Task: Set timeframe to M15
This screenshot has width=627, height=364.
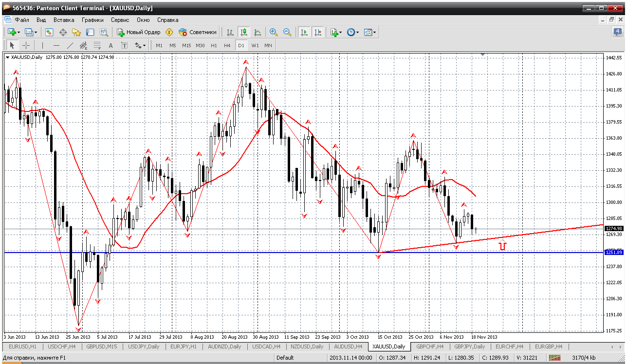Action: pos(186,45)
